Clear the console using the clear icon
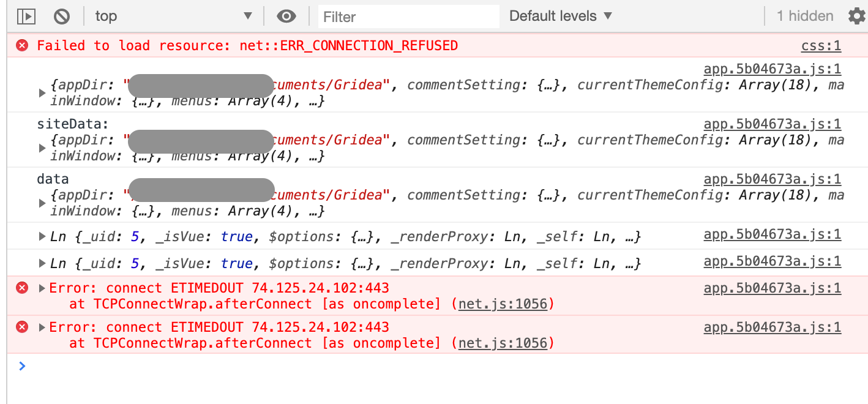 pyautogui.click(x=61, y=16)
